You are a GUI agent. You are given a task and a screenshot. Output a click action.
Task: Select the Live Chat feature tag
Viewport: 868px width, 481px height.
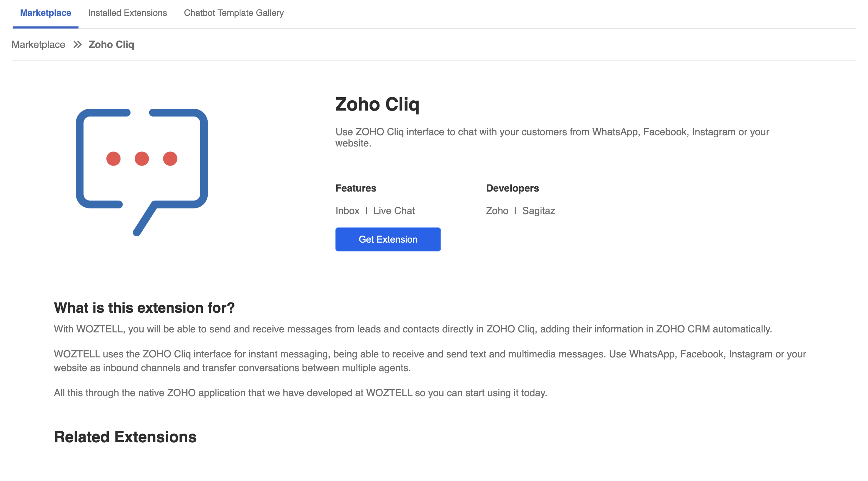[x=394, y=211]
